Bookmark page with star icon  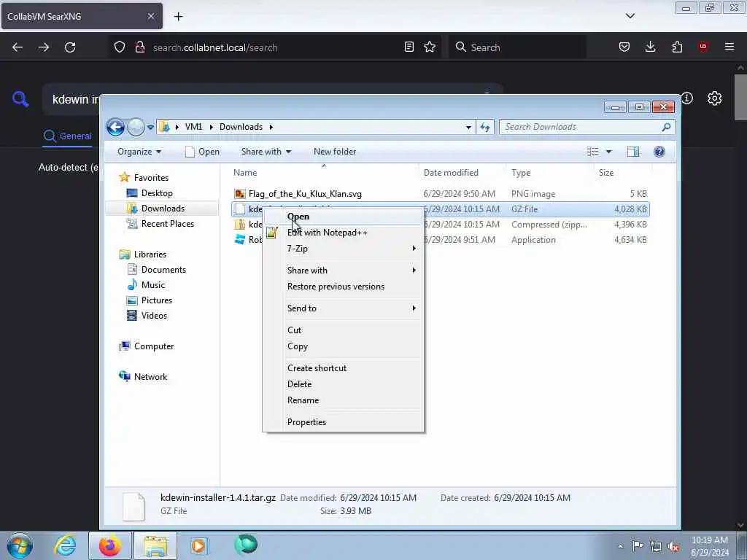[430, 47]
